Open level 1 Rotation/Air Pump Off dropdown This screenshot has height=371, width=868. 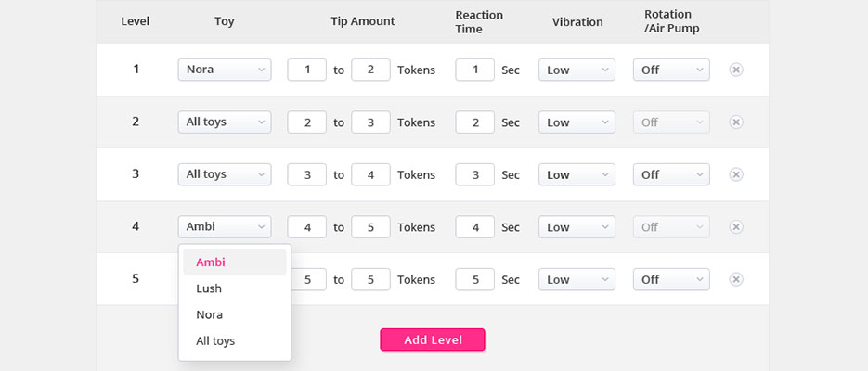coord(671,70)
